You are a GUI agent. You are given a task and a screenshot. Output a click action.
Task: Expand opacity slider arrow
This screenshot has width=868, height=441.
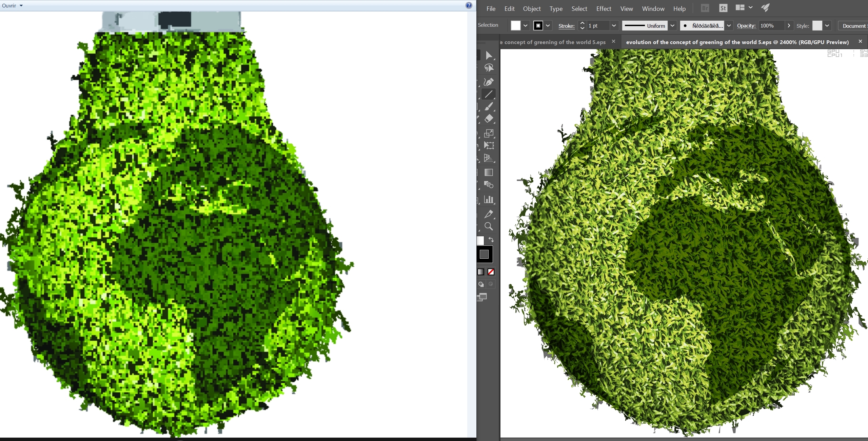click(789, 25)
